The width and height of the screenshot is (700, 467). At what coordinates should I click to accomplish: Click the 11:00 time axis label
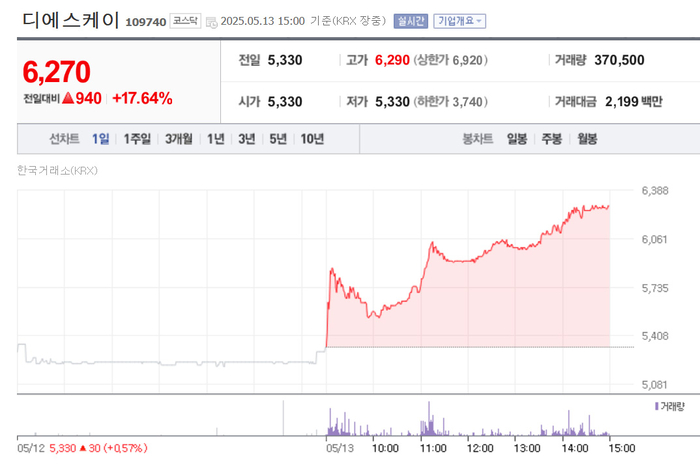click(x=433, y=448)
